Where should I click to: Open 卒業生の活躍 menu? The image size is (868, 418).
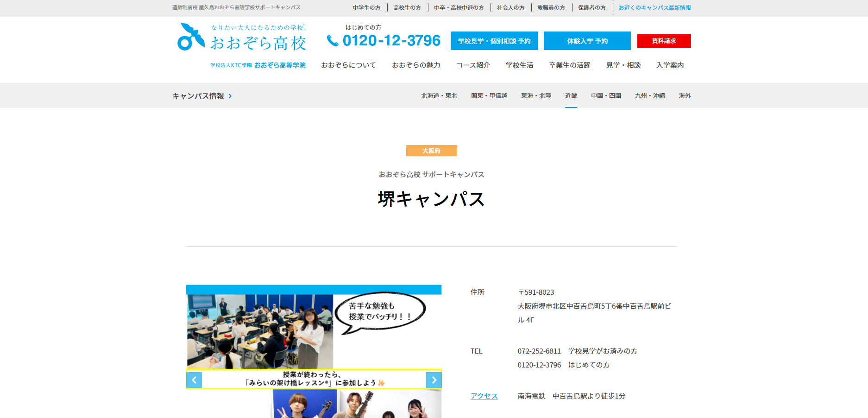(570, 65)
